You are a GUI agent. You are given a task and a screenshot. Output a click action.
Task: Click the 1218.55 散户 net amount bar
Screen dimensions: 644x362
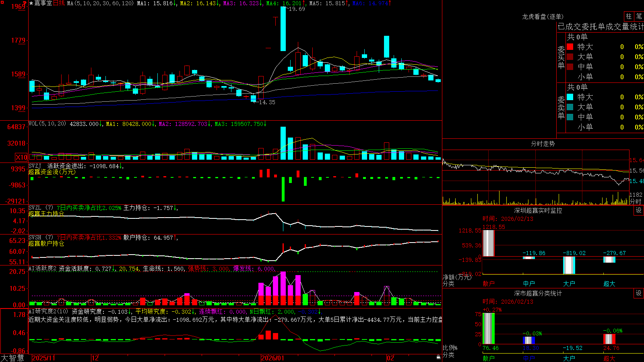pos(489,243)
